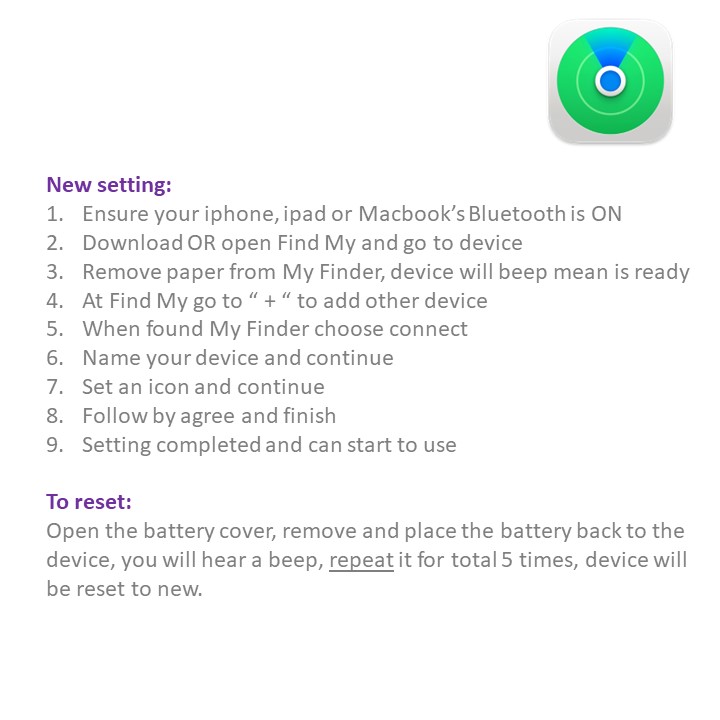The width and height of the screenshot is (720, 720).
Task: Select step 3 Remove paper from My Finder
Action: [x=368, y=272]
